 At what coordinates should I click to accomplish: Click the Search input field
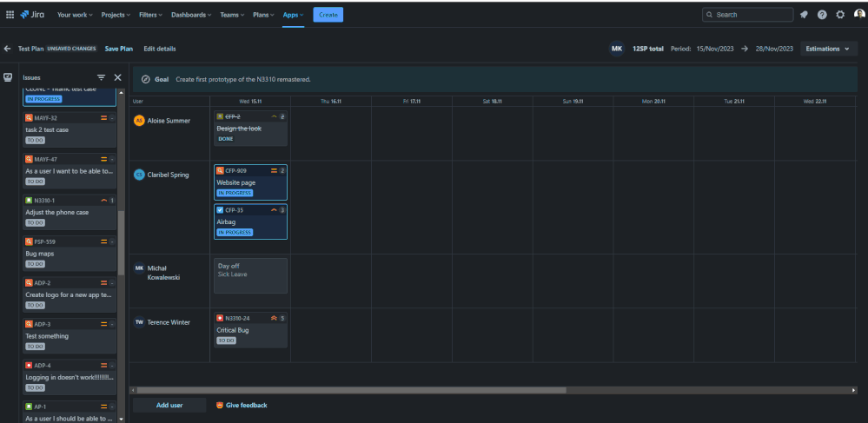748,15
